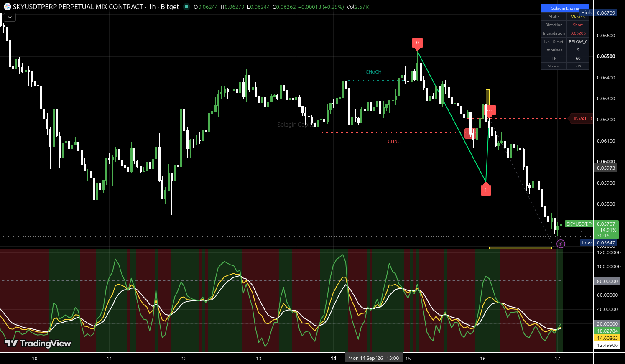Collapse the chart legend with the chevron
Viewport: 625px width, 364px height.
(10, 18)
